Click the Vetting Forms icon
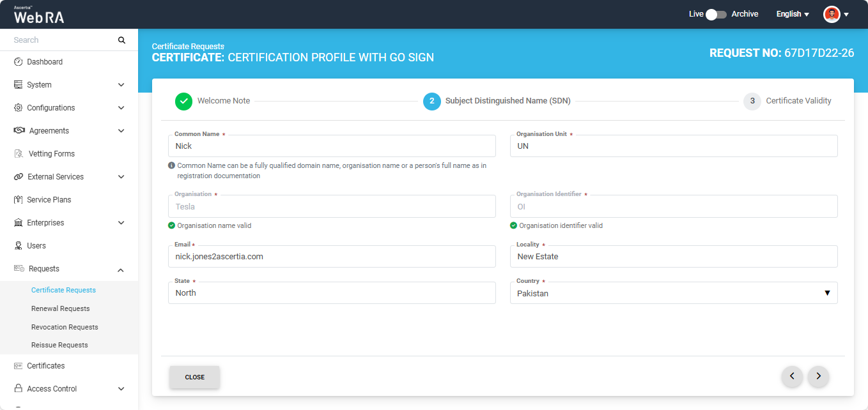Viewport: 868px width, 410px height. click(x=19, y=154)
